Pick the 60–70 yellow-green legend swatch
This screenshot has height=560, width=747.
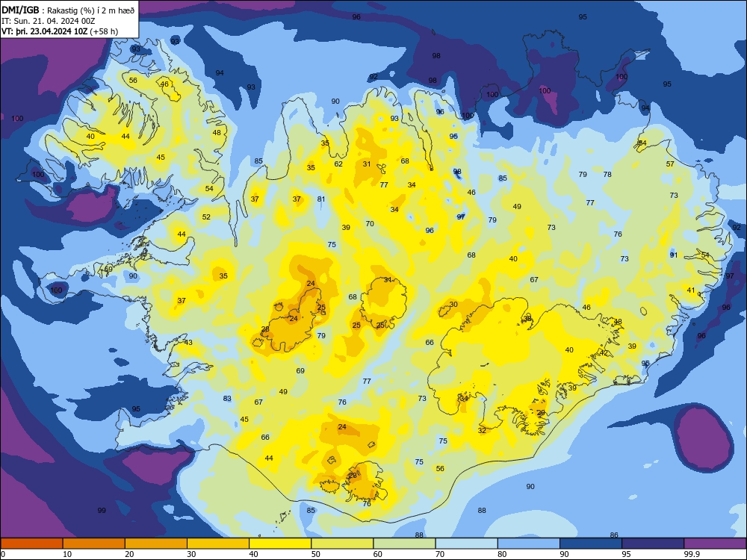[404, 544]
